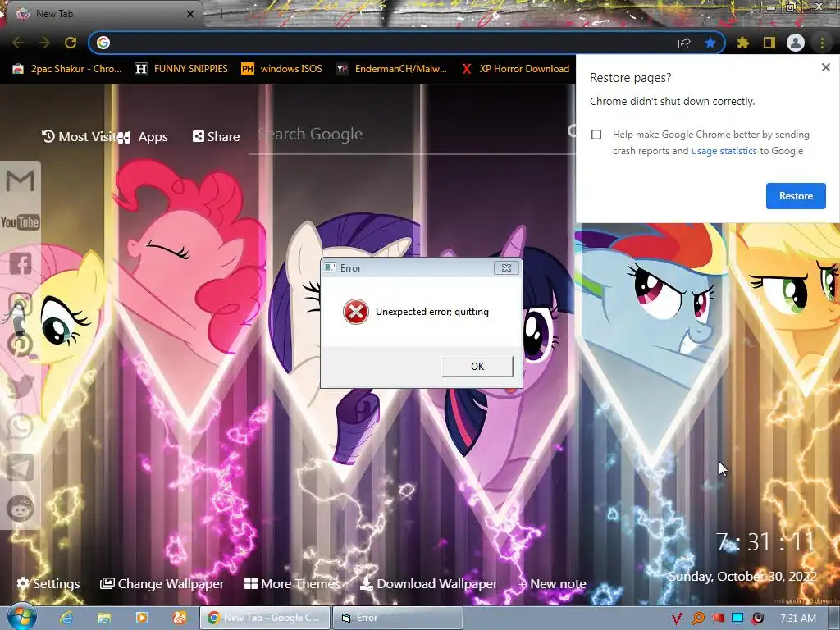This screenshot has width=840, height=630.
Task: Open FUNNY SNIPPIES bookmark
Action: (181, 69)
